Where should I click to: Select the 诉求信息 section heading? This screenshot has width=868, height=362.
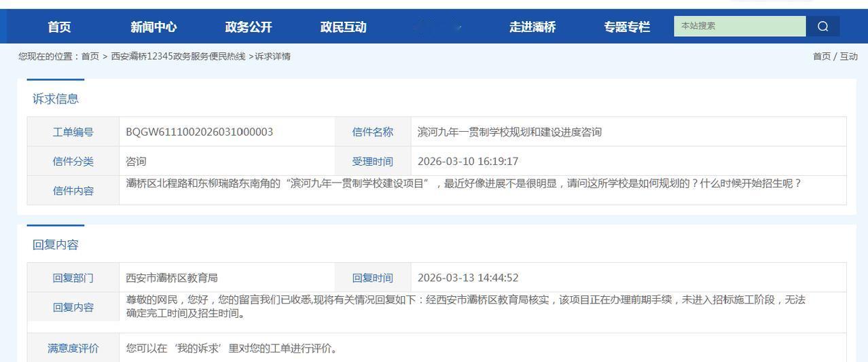tap(56, 99)
